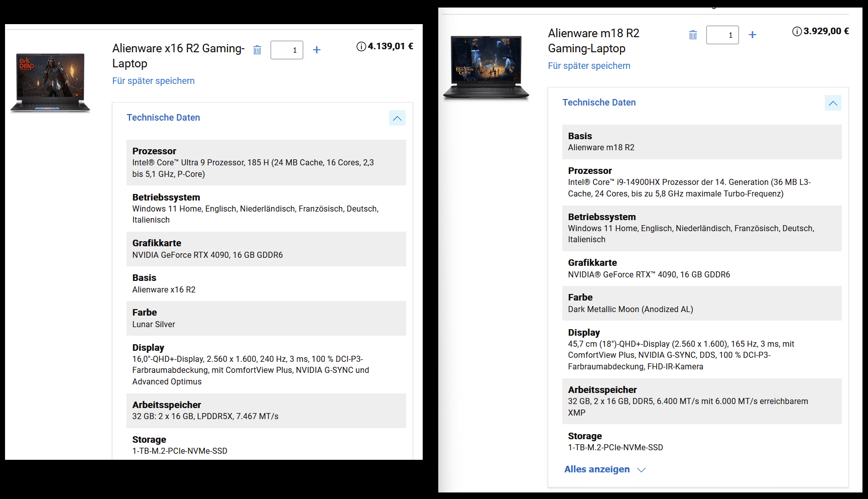Click the Alienware m18 R2 quantity field
Viewport: 868px width, 499px height.
(722, 35)
